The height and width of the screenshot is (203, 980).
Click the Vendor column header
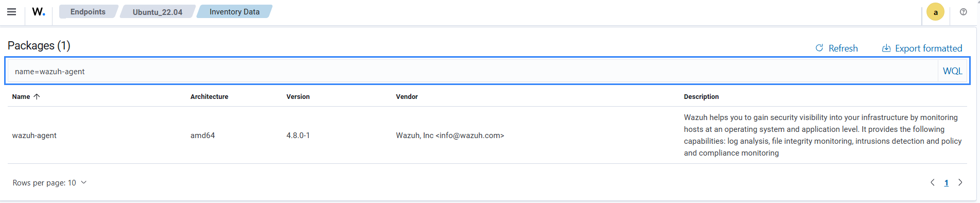tap(407, 97)
